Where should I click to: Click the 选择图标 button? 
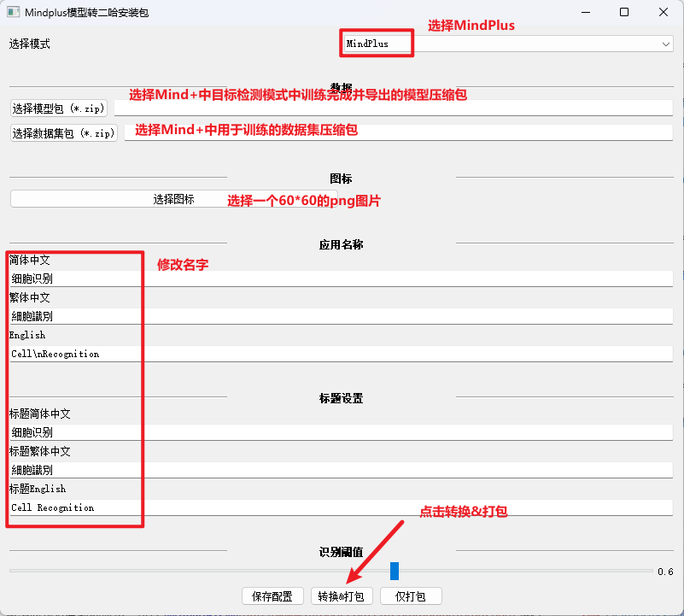coord(173,199)
